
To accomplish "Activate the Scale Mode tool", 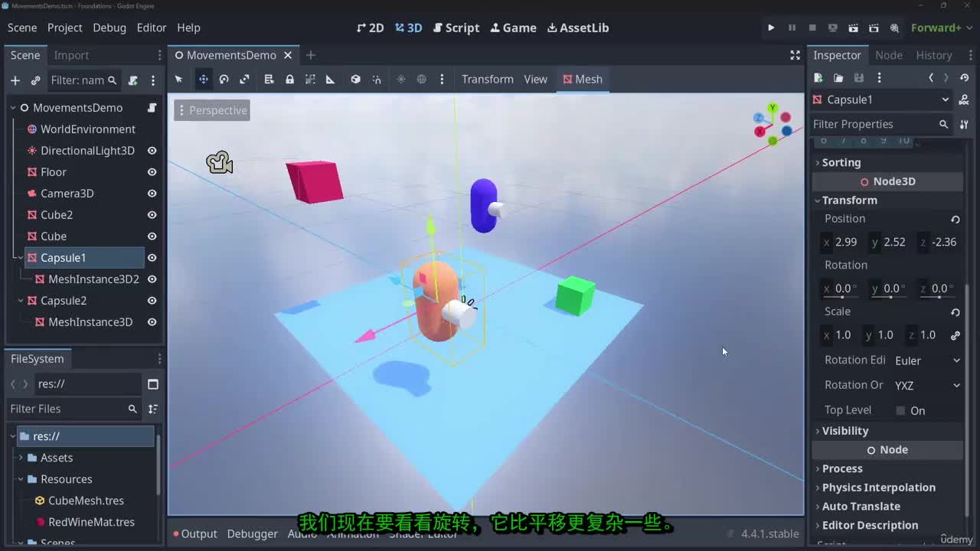I will (x=244, y=79).
